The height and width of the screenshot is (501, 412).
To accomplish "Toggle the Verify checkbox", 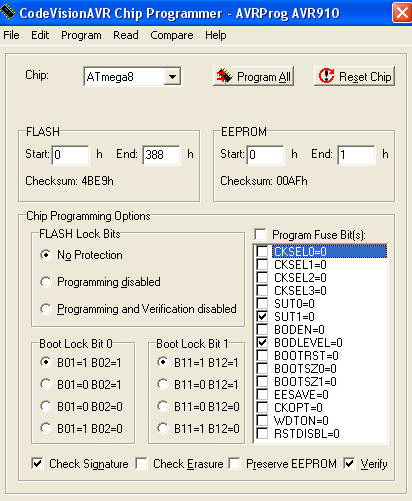I will [x=349, y=463].
